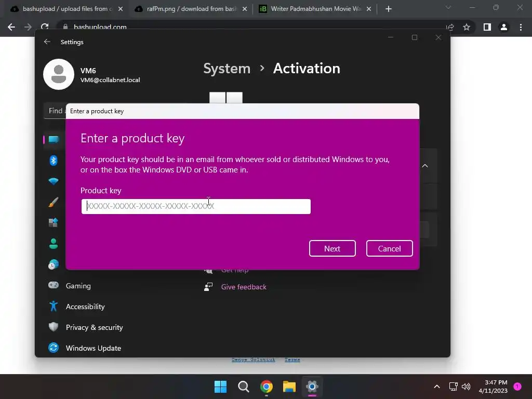Viewport: 532px width, 399px height.
Task: Open File Explorer from taskbar
Action: [x=289, y=387]
